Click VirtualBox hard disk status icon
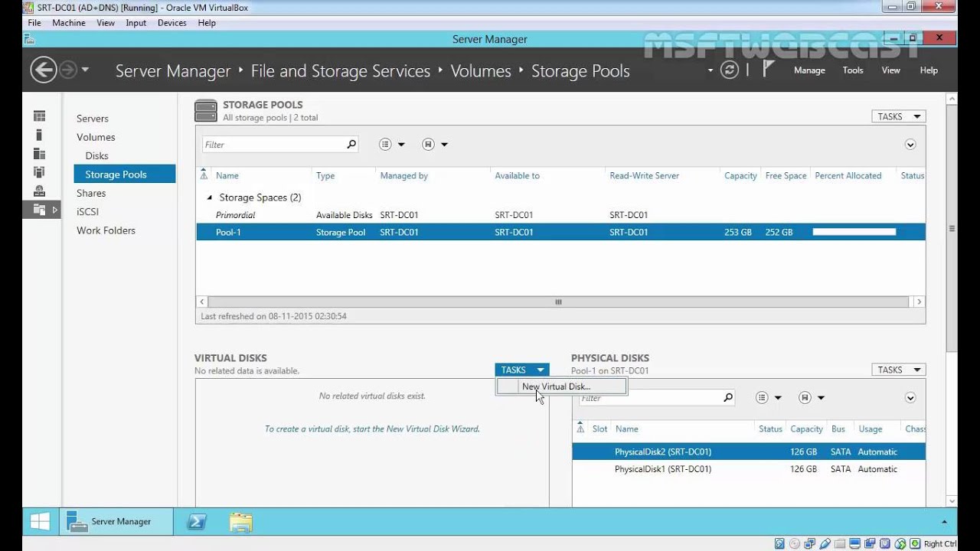The width and height of the screenshot is (980, 551). (779, 544)
